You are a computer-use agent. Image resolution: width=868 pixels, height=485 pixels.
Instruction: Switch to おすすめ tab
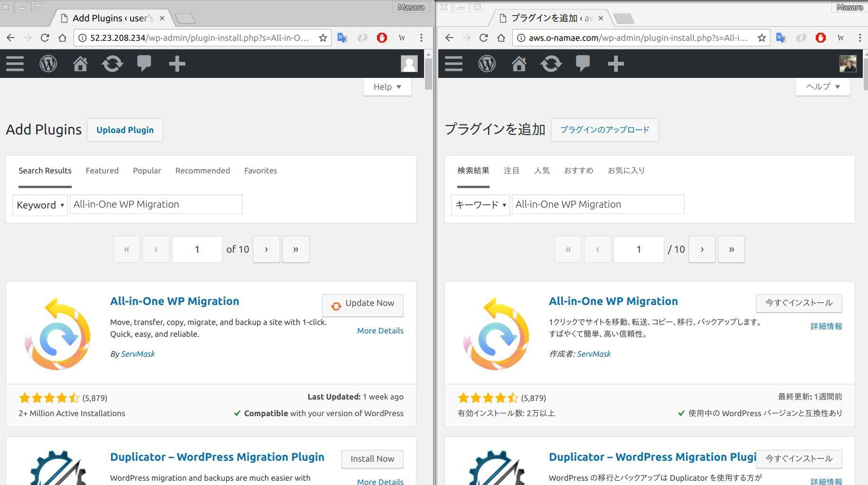pos(579,171)
